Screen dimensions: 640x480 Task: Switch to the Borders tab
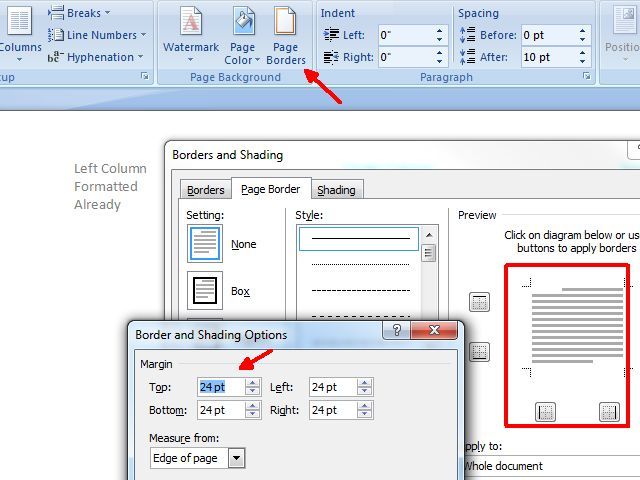click(x=206, y=190)
